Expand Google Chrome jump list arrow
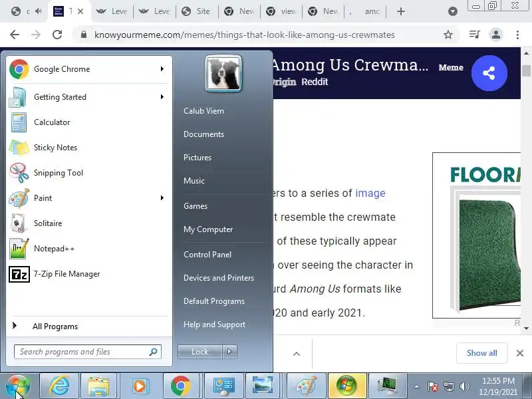The image size is (532, 399). coord(162,69)
